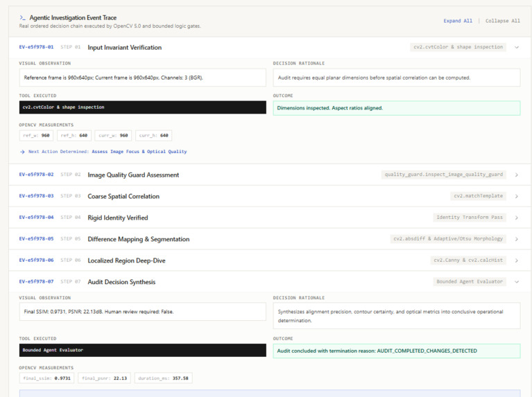Click event ID EV-e5f978-04
The height and width of the screenshot is (397, 532).
pyautogui.click(x=36, y=218)
